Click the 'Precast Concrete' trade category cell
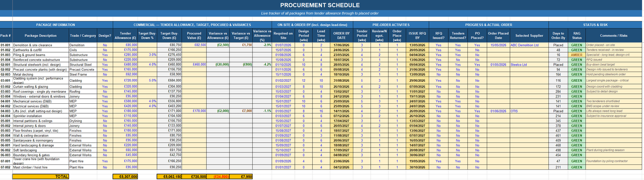This screenshot has width=644, height=180. click(83, 69)
